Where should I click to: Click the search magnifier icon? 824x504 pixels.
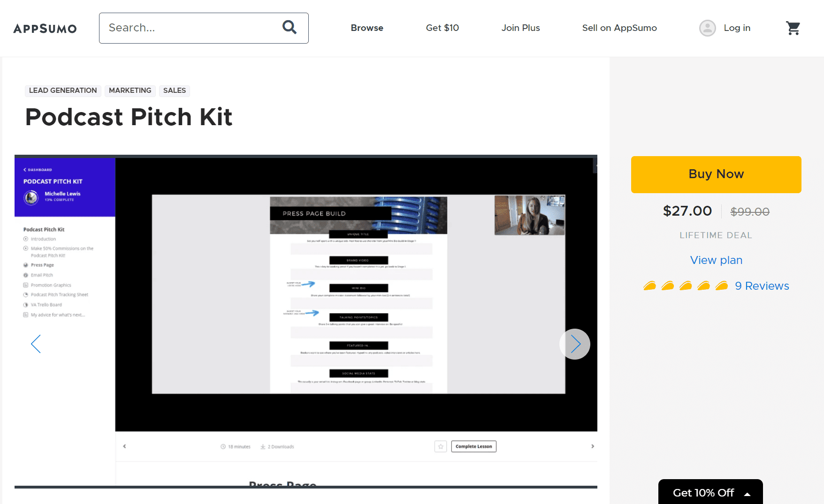tap(290, 27)
